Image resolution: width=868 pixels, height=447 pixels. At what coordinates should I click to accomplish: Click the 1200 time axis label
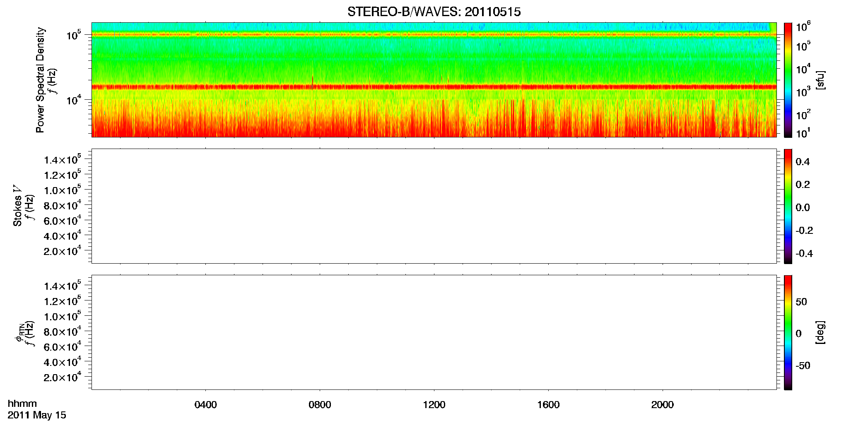point(434,405)
